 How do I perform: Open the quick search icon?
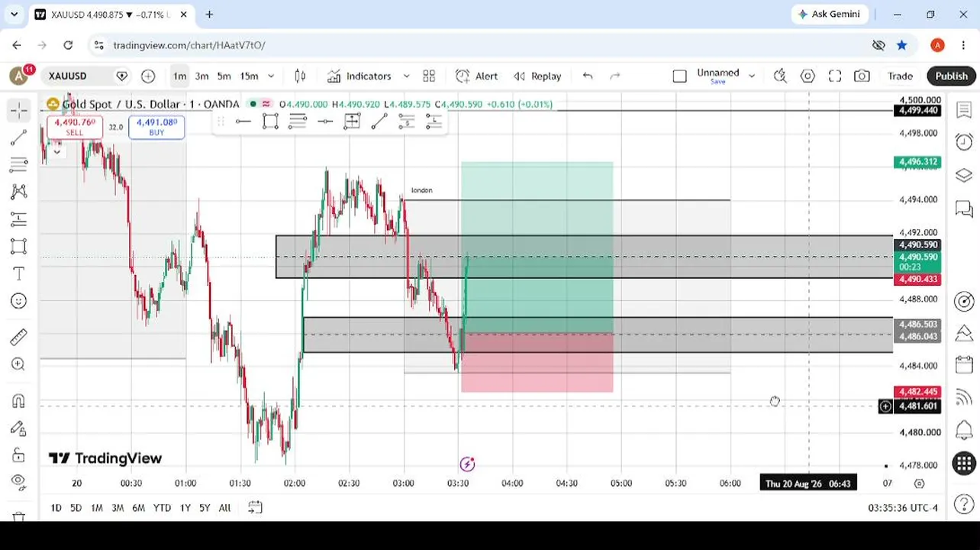(x=780, y=76)
